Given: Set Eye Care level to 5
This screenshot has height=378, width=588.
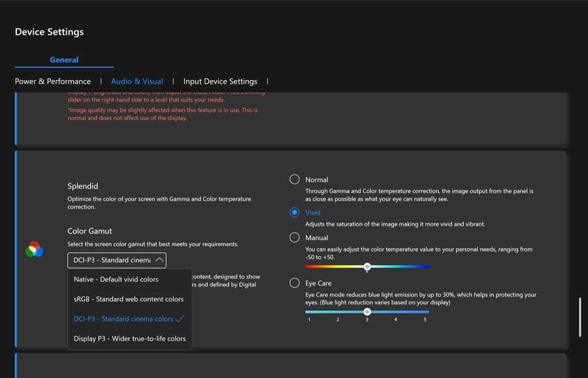Looking at the screenshot, I should pos(425,312).
